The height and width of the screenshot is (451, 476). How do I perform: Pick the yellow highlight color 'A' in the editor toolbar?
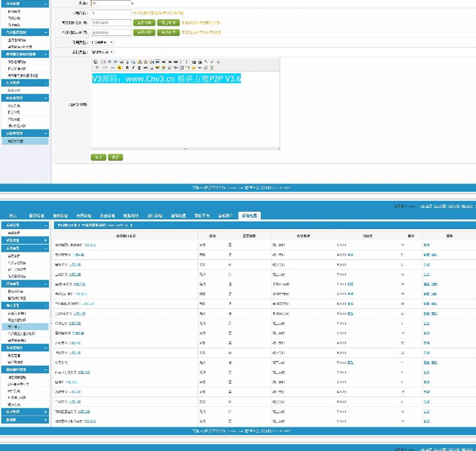point(119,67)
